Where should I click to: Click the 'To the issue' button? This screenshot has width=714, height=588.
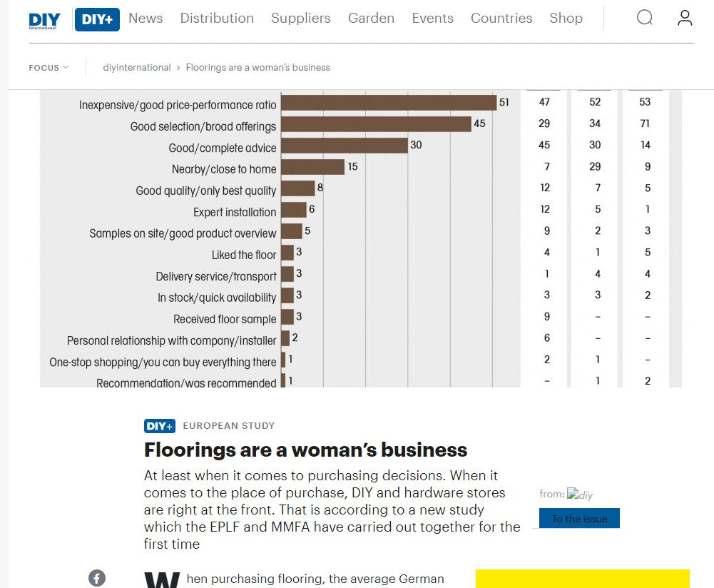[579, 518]
